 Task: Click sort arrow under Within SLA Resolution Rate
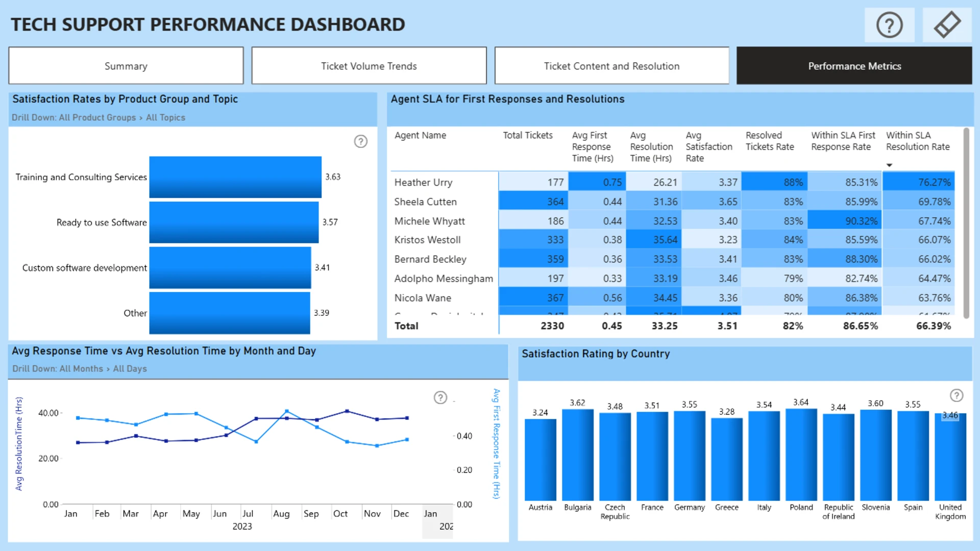889,165
